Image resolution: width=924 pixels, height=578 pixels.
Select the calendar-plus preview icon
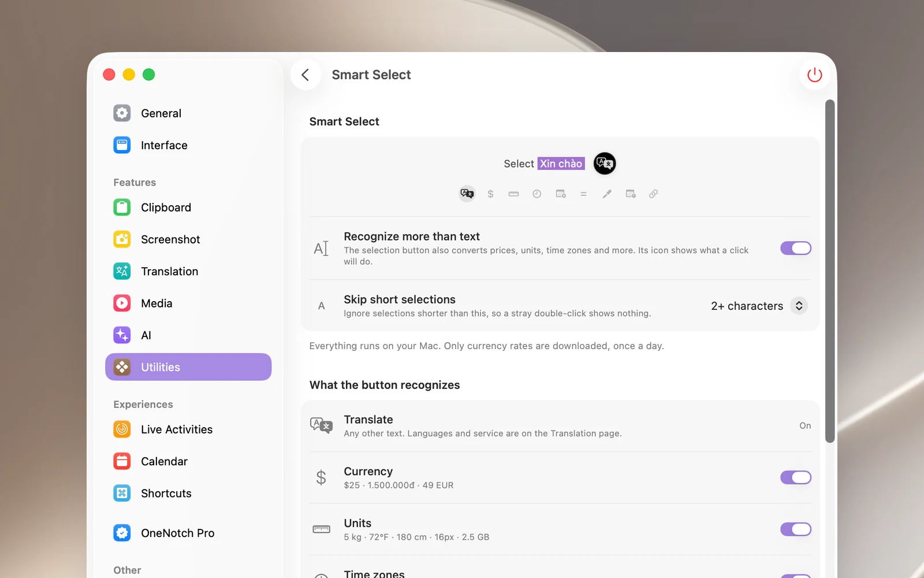[561, 194]
